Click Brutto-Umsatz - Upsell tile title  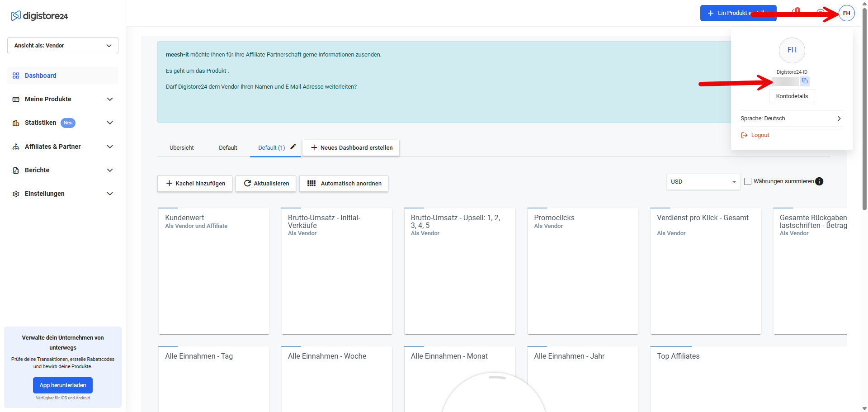455,222
